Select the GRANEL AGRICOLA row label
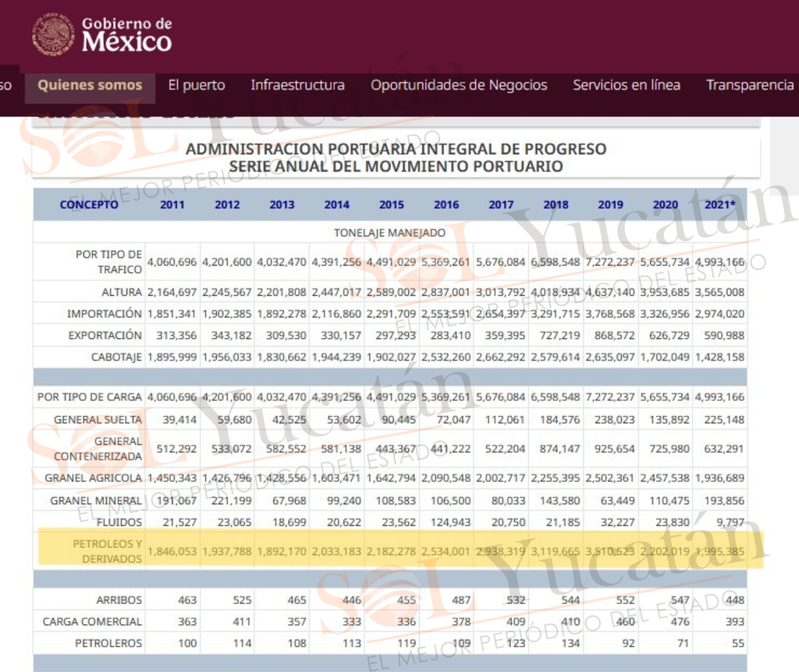The image size is (799, 672). tap(94, 478)
